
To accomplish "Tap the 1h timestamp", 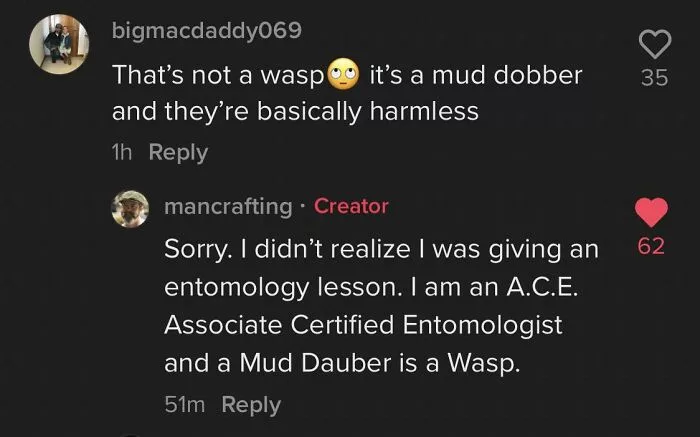I will (122, 152).
